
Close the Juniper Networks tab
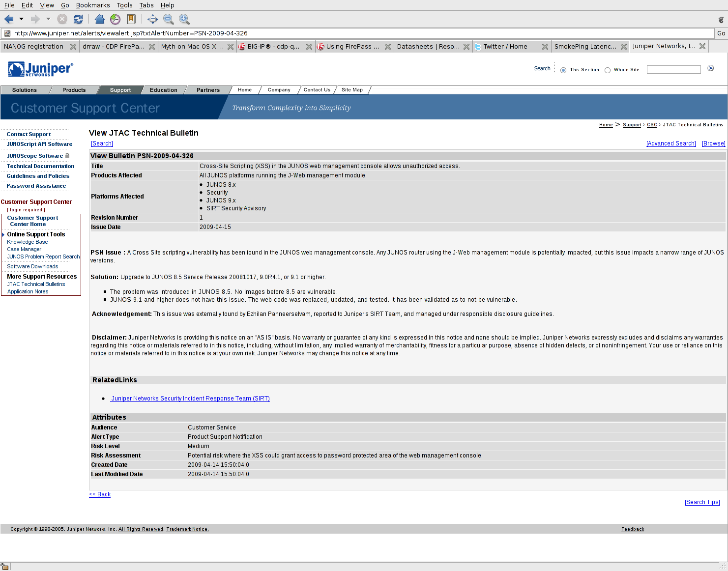pos(702,46)
